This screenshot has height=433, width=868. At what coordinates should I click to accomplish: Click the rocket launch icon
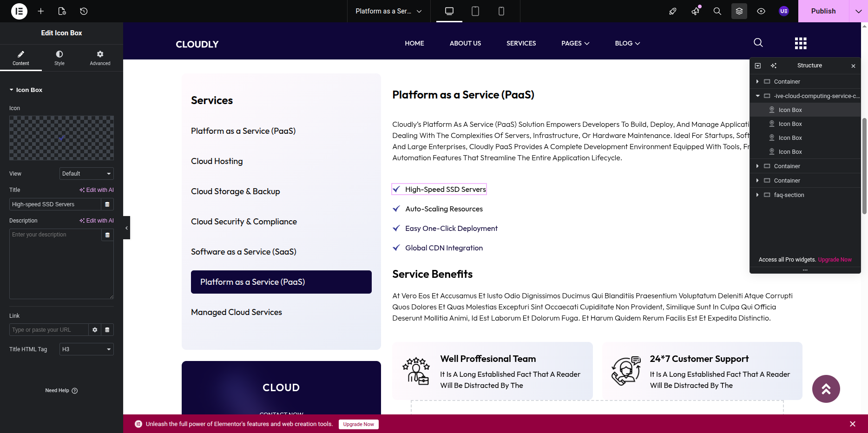[672, 11]
